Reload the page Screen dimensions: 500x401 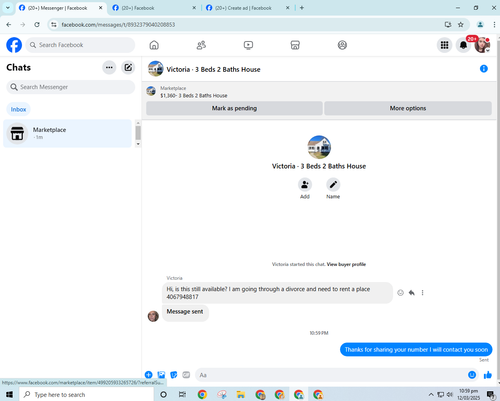click(x=37, y=24)
